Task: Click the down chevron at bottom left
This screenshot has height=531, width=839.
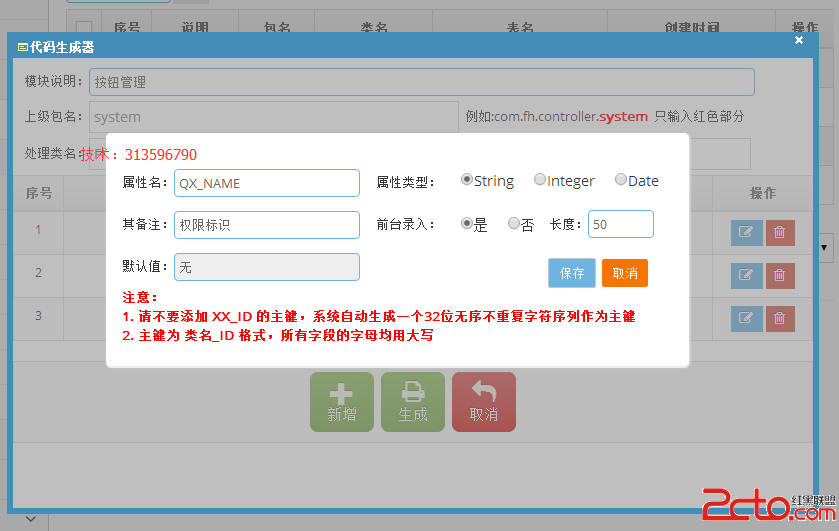Action: point(31,519)
